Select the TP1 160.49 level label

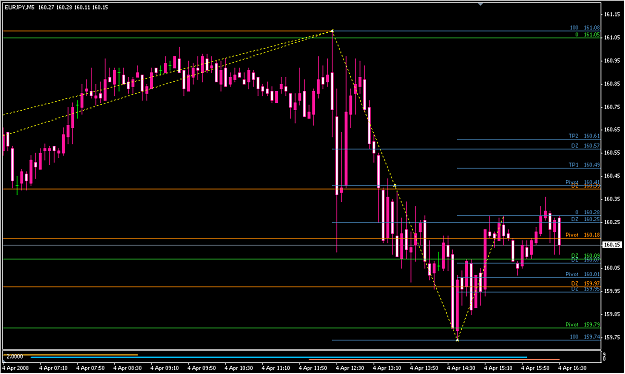pyautogui.click(x=584, y=165)
